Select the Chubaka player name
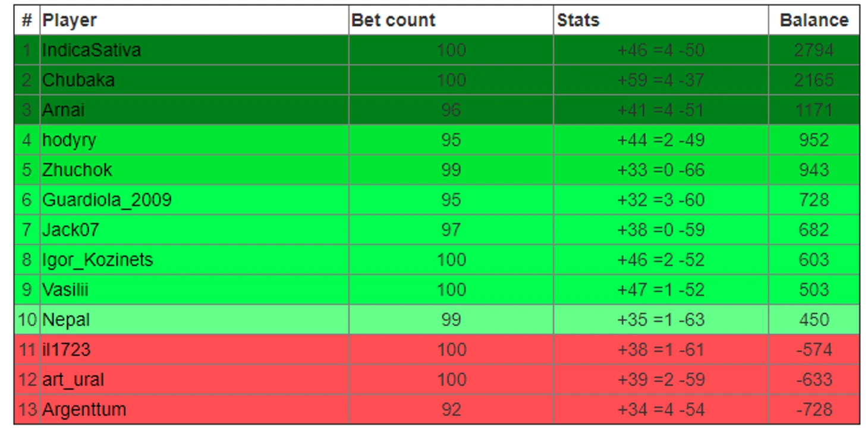 point(78,80)
